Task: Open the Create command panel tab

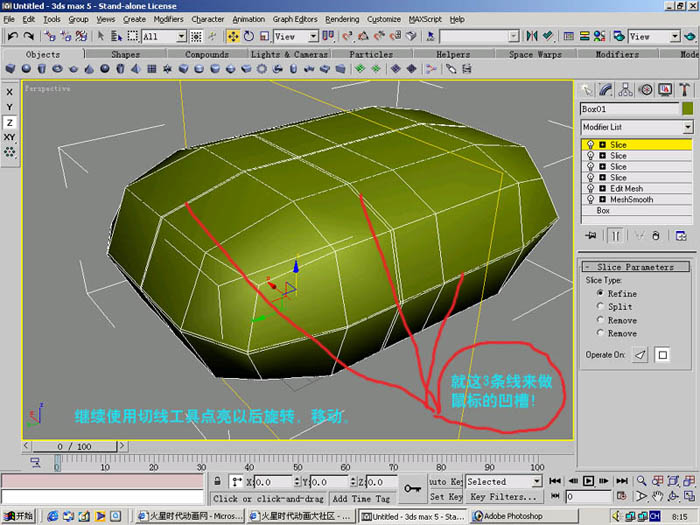Action: (587, 90)
